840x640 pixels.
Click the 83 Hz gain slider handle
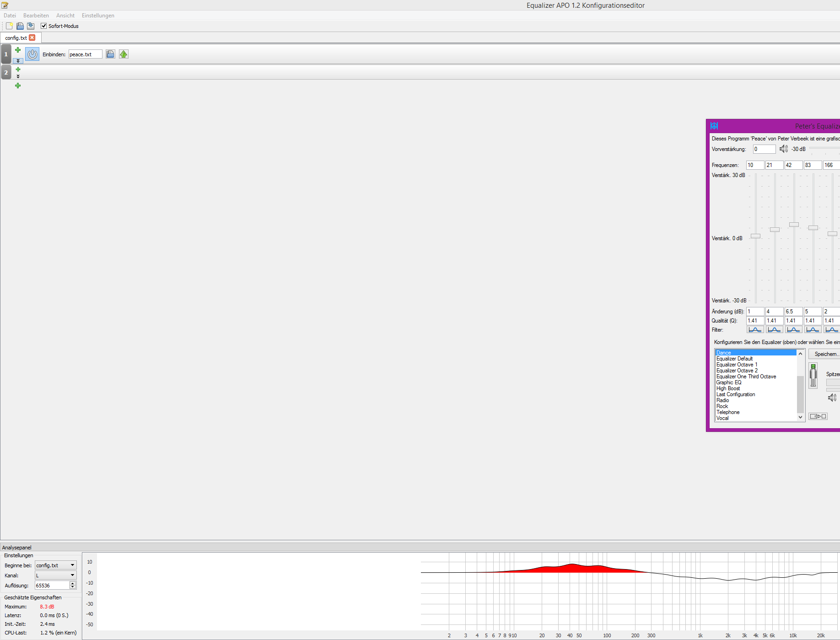[x=813, y=228]
